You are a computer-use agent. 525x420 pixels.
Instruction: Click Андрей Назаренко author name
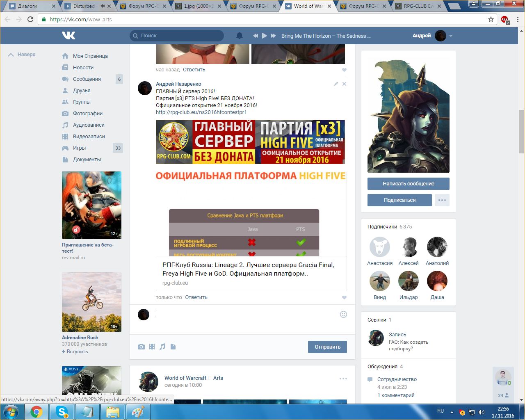(x=178, y=84)
